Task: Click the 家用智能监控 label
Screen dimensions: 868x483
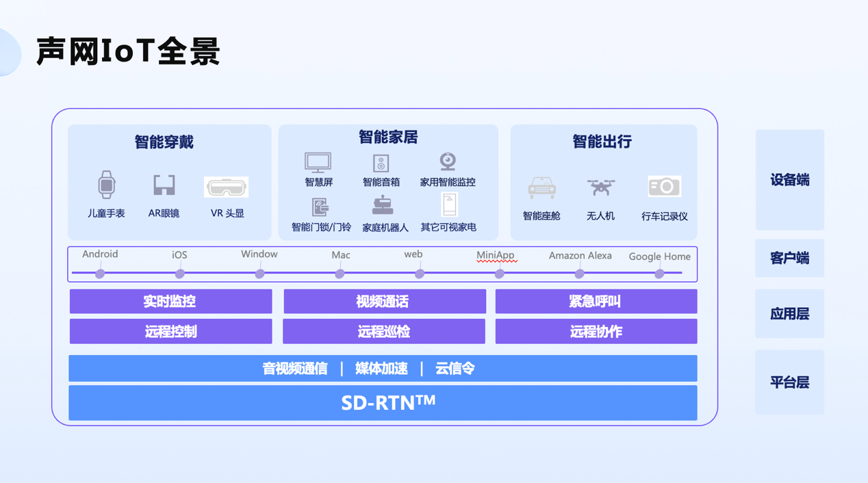Action: tap(448, 182)
